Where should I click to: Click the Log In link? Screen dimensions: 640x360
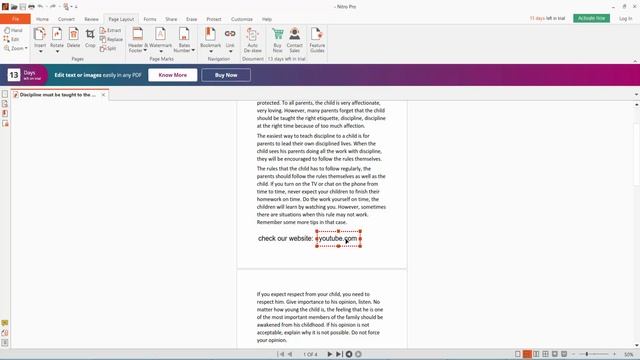click(625, 18)
